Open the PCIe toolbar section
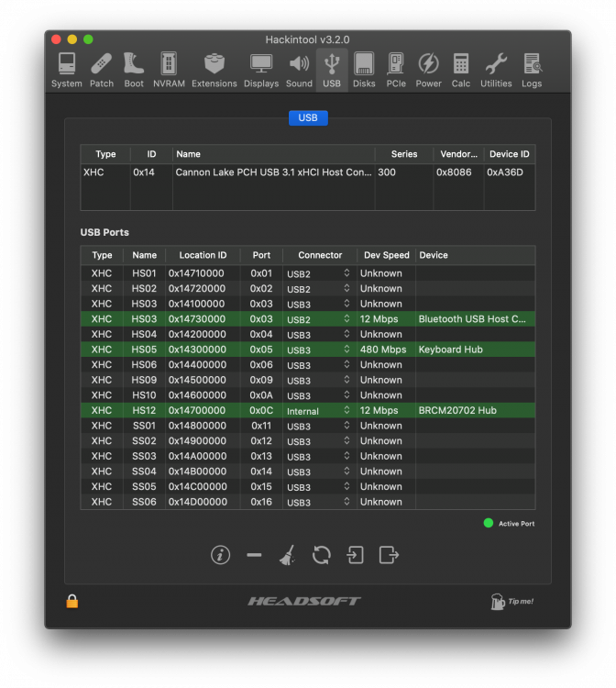 [396, 71]
